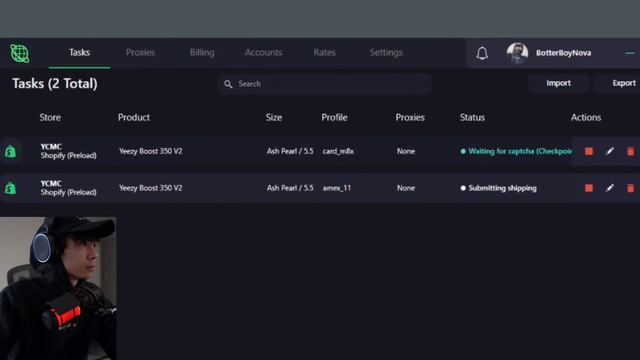This screenshot has width=640, height=360.
Task: Click Yeezy Boost 350 V2 in amex_11 row
Action: (151, 188)
